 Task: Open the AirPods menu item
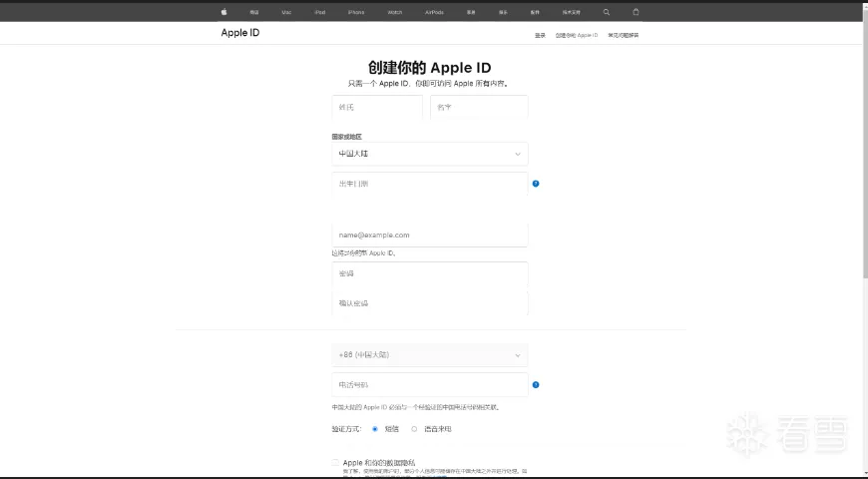(x=434, y=12)
